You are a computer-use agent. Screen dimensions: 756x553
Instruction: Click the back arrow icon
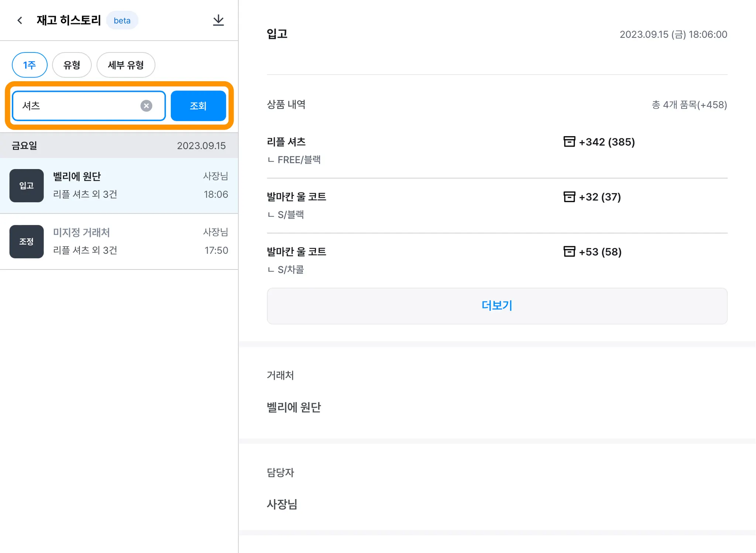tap(20, 20)
